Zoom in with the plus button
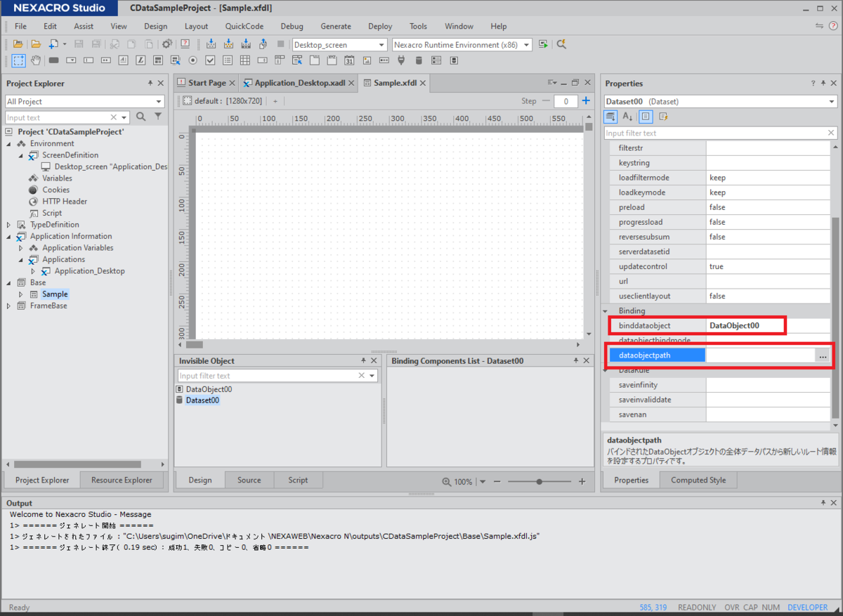 [x=582, y=482]
